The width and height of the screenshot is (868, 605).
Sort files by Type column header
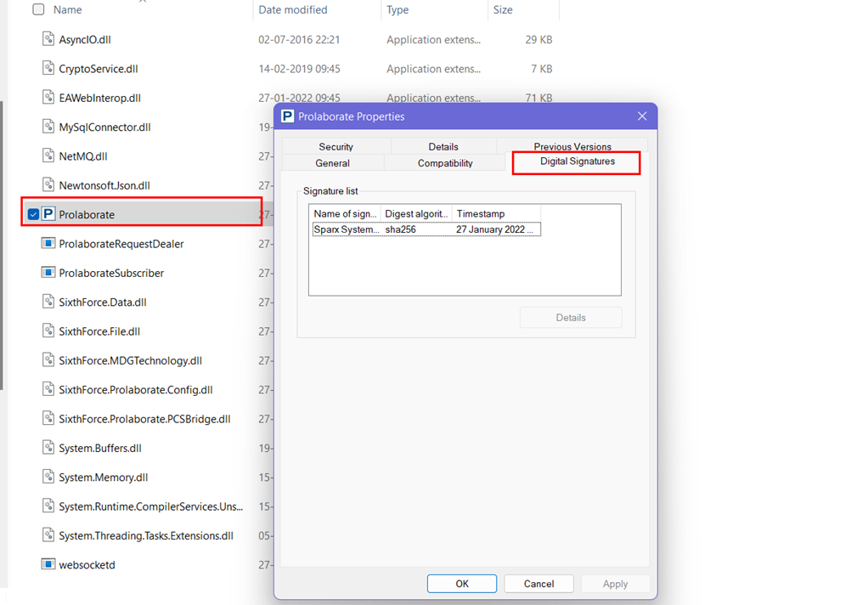[397, 9]
